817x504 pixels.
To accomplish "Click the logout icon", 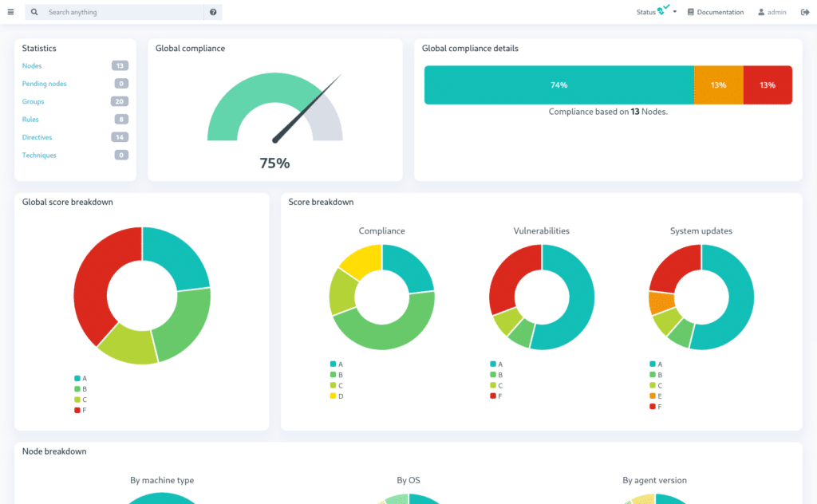I will 804,12.
